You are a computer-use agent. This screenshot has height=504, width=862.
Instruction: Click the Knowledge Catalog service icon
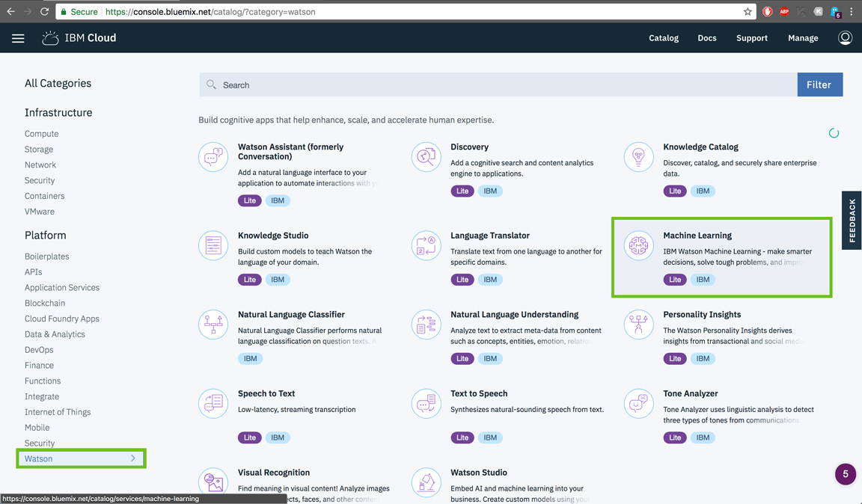click(x=639, y=156)
